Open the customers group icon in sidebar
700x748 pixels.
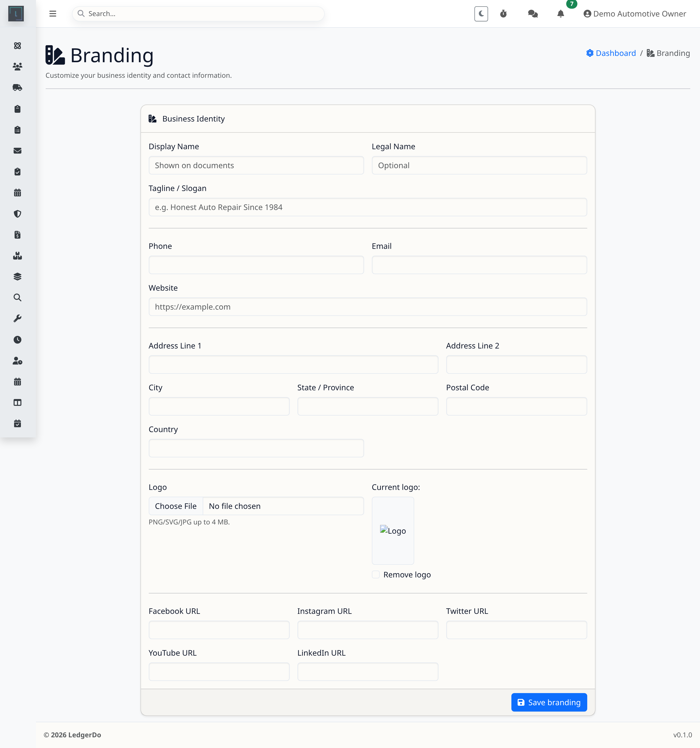coord(17,67)
